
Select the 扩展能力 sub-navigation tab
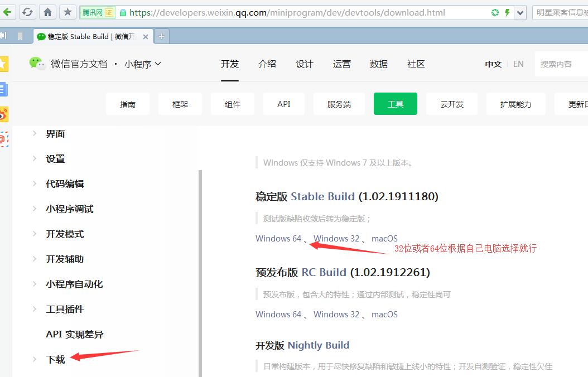pos(515,104)
